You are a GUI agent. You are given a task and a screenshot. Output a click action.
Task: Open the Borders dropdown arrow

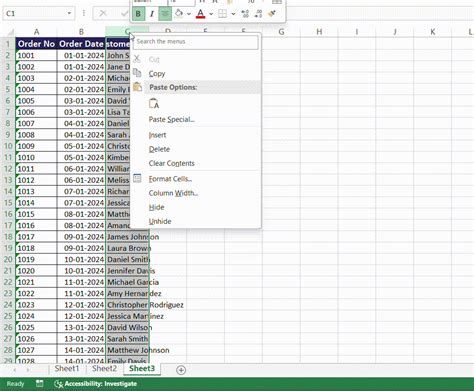coord(233,14)
